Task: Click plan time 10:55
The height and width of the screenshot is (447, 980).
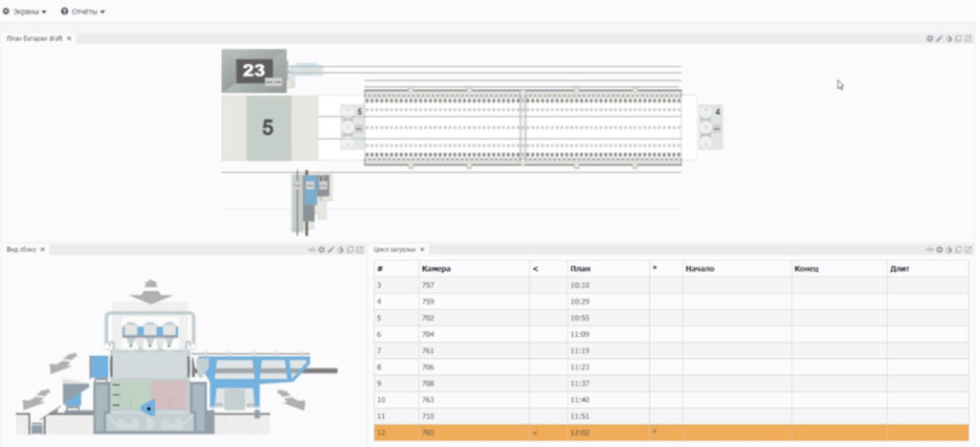Action: tap(579, 318)
